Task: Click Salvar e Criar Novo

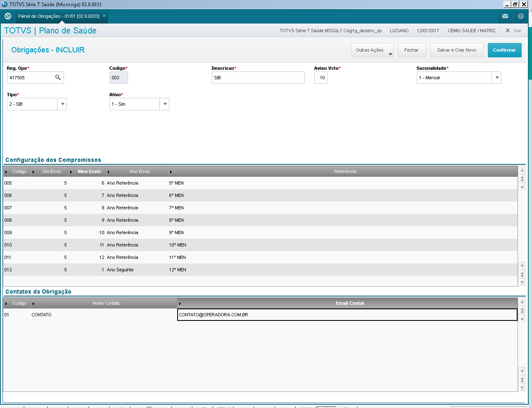Action: (456, 50)
